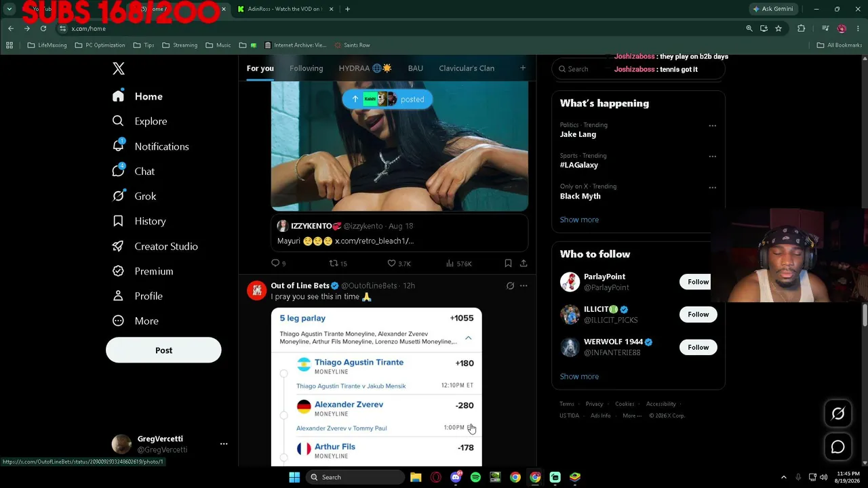This screenshot has height=488, width=868.
Task: Click Show more under Who to follow
Action: point(579,376)
